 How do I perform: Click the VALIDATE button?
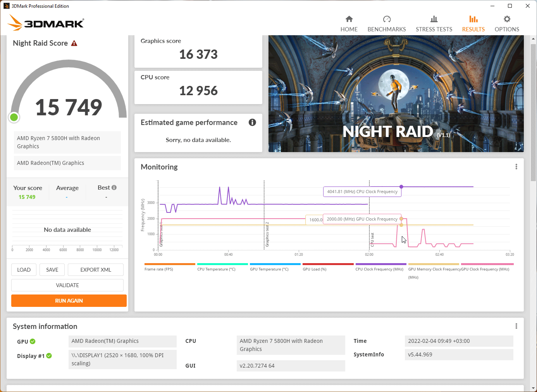coord(67,285)
